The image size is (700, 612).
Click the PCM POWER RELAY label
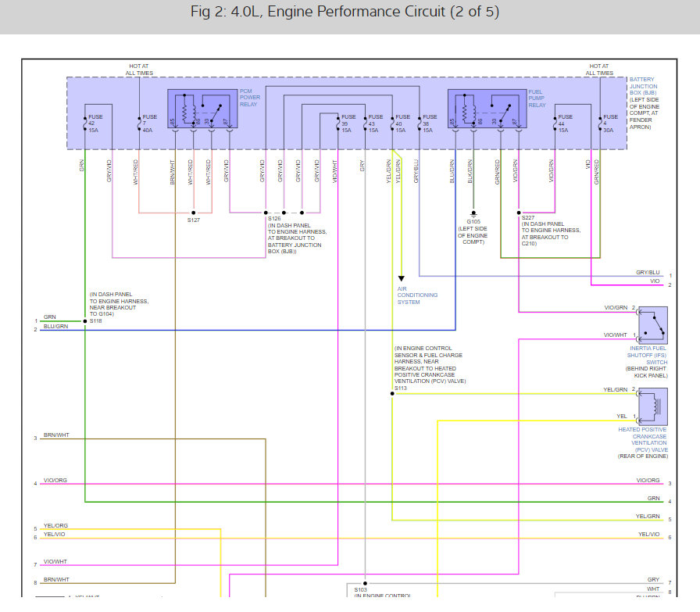(249, 98)
